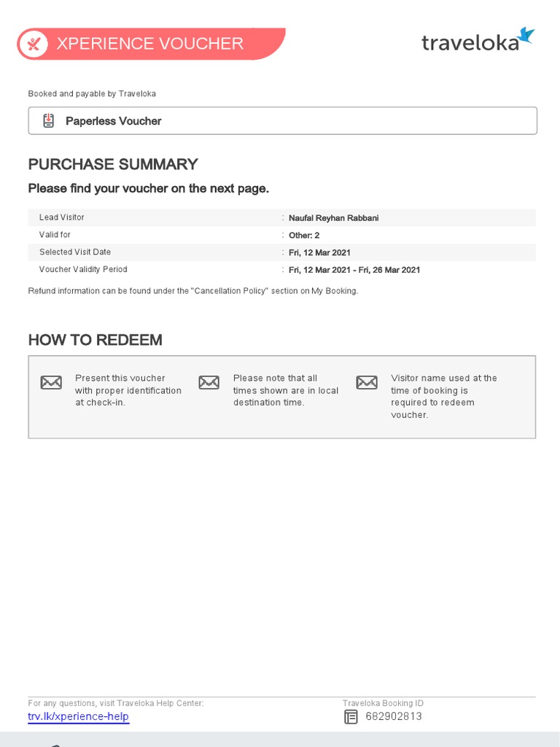560x747 pixels.
Task: Open the trv.lk/xperience-help link
Action: [x=78, y=716]
